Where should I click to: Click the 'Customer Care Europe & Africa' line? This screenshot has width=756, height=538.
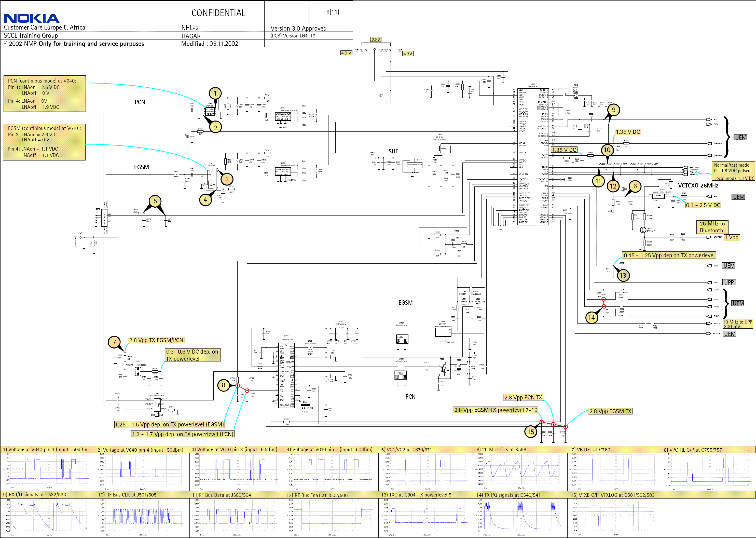[44, 28]
